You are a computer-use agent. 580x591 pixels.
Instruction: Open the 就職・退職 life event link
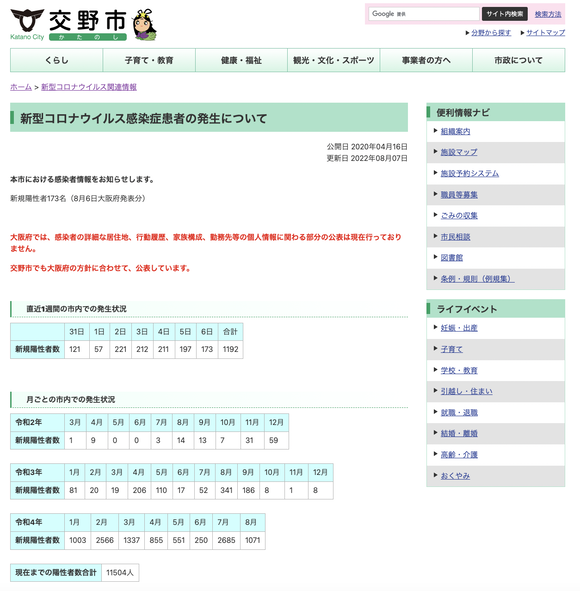459,412
